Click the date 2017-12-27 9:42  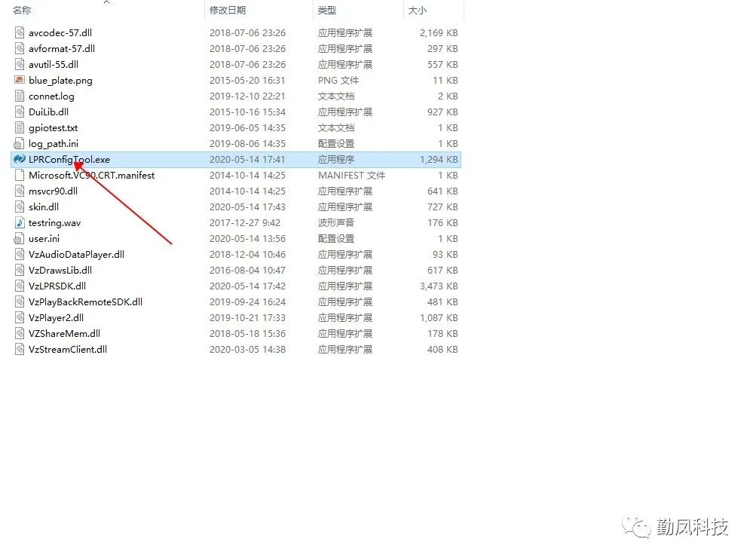click(245, 223)
